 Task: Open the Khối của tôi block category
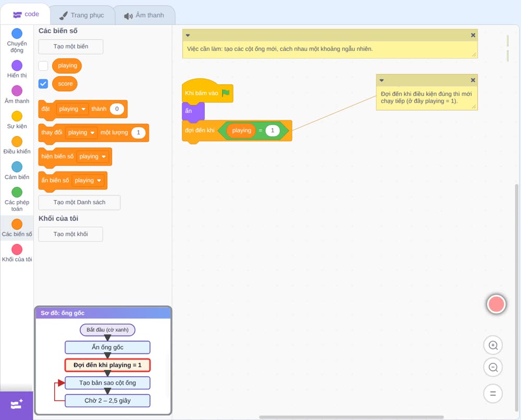click(17, 253)
